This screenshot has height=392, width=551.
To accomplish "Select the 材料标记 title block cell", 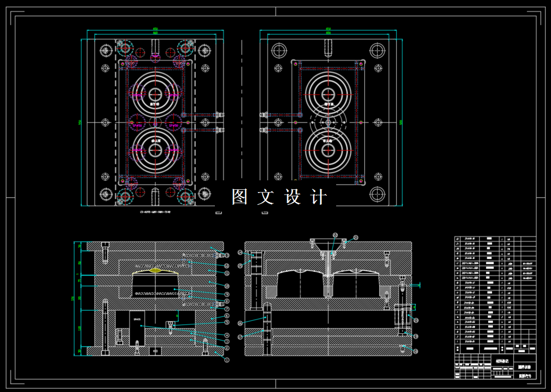I will pyautogui.click(x=502, y=361).
